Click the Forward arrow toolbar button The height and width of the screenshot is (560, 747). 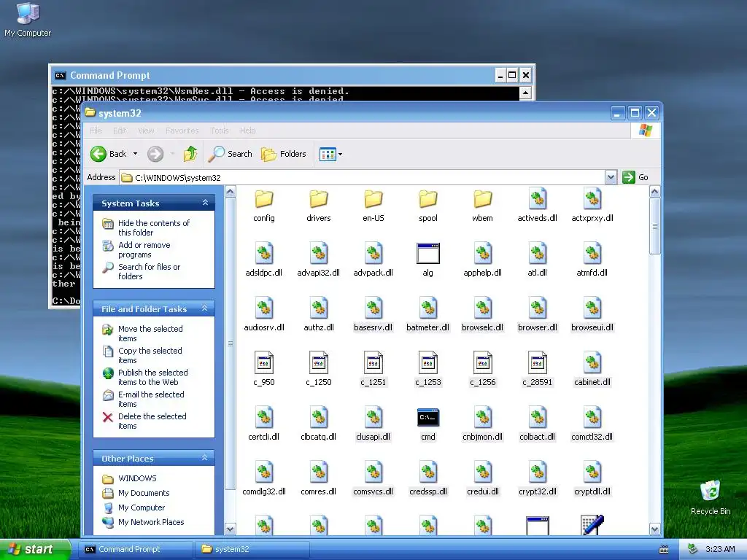point(155,154)
